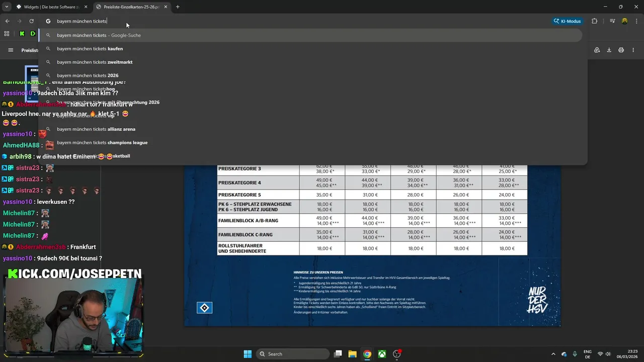Reload the current page

(31, 21)
